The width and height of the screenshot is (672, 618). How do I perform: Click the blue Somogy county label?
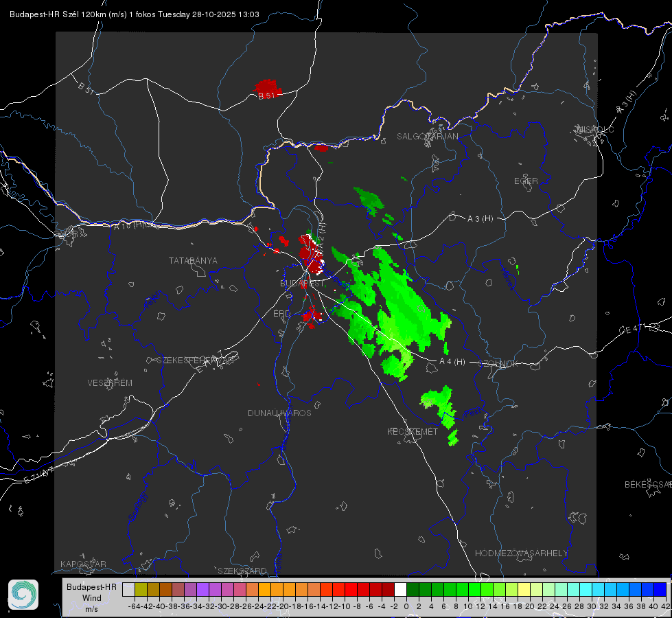(x=138, y=507)
